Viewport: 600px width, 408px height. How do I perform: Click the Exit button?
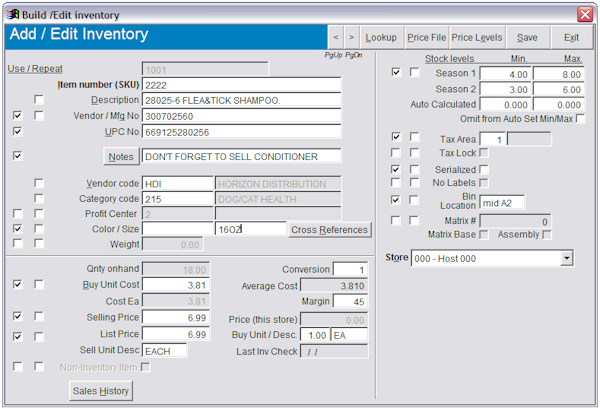[x=571, y=37]
